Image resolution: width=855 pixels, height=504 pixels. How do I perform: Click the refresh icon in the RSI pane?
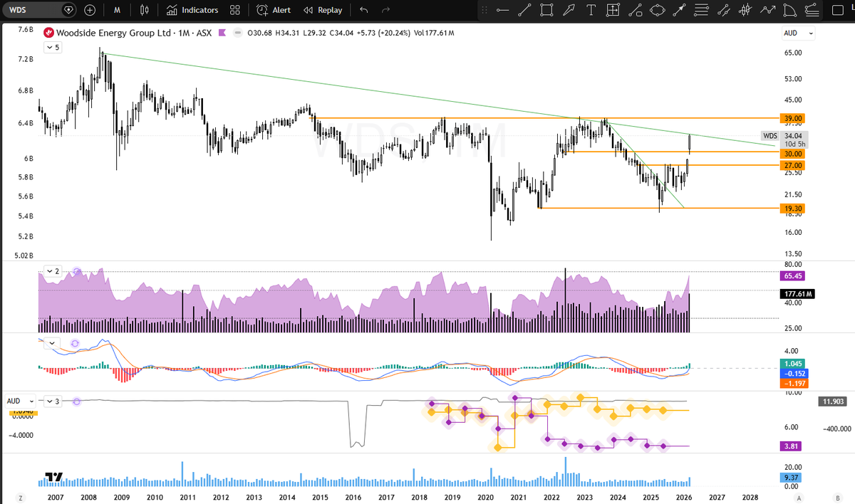tap(77, 272)
